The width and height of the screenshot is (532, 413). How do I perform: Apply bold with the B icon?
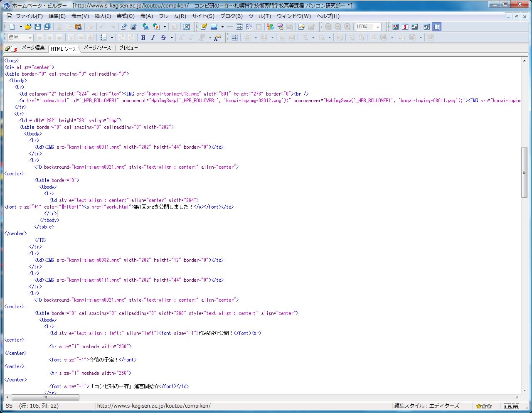point(143,37)
